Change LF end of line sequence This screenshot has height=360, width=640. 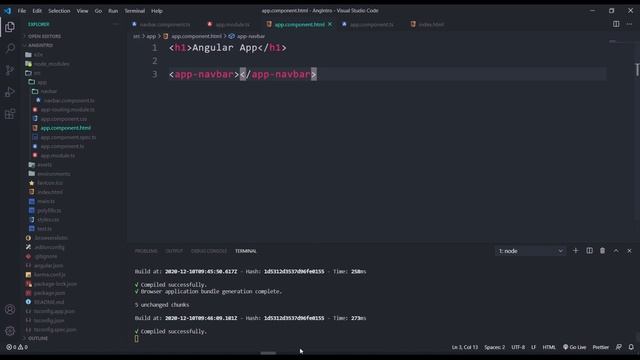[533, 347]
